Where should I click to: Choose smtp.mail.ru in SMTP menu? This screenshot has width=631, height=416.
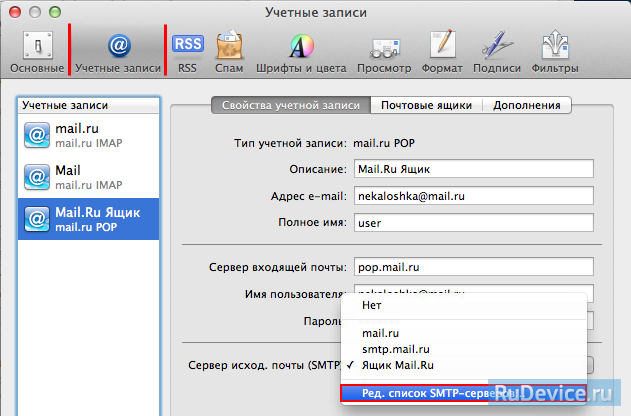coord(464,349)
